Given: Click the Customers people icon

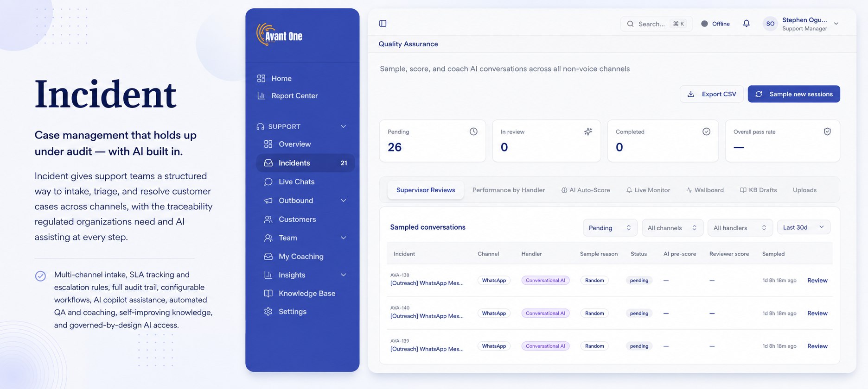Looking at the screenshot, I should 268,219.
